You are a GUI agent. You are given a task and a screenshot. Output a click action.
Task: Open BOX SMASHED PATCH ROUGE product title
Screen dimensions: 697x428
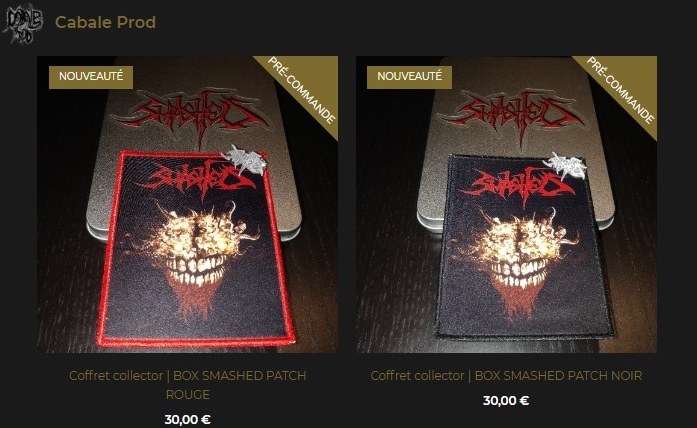[188, 385]
